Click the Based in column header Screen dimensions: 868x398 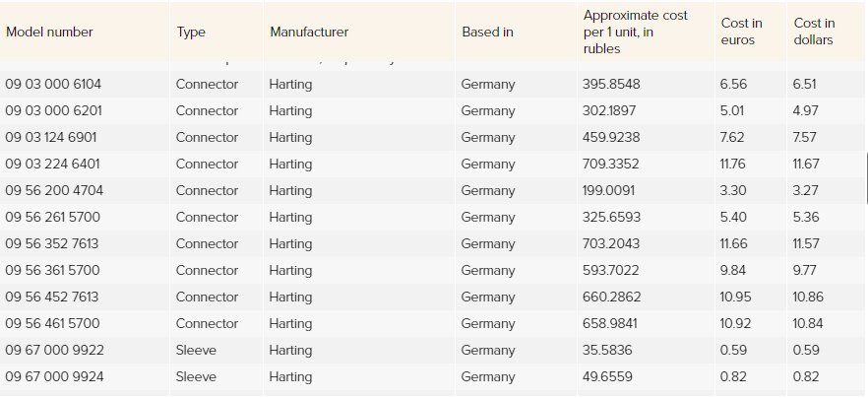coord(488,33)
